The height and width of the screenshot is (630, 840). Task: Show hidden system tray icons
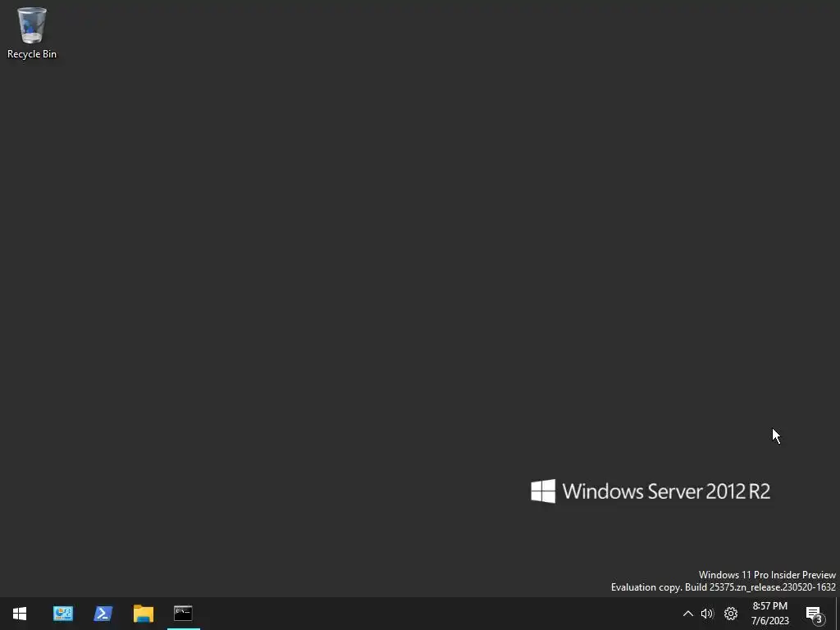[688, 614]
